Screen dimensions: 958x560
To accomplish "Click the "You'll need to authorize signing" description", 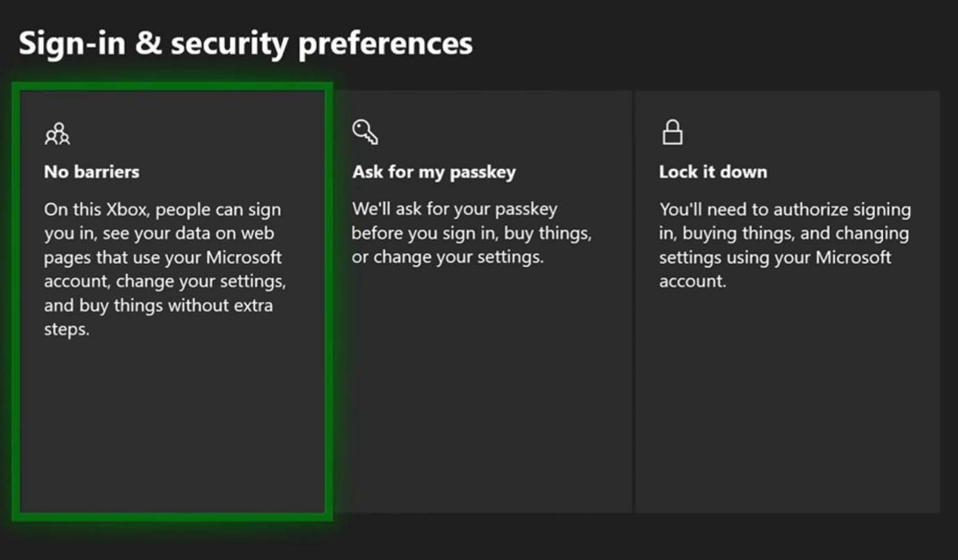I will click(x=784, y=245).
